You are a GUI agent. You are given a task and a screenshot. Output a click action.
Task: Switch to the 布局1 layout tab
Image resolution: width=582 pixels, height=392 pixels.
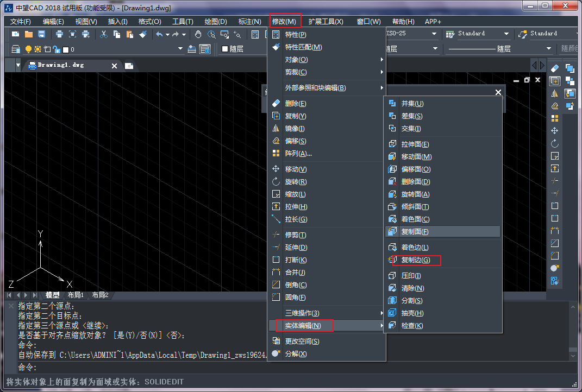76,295
